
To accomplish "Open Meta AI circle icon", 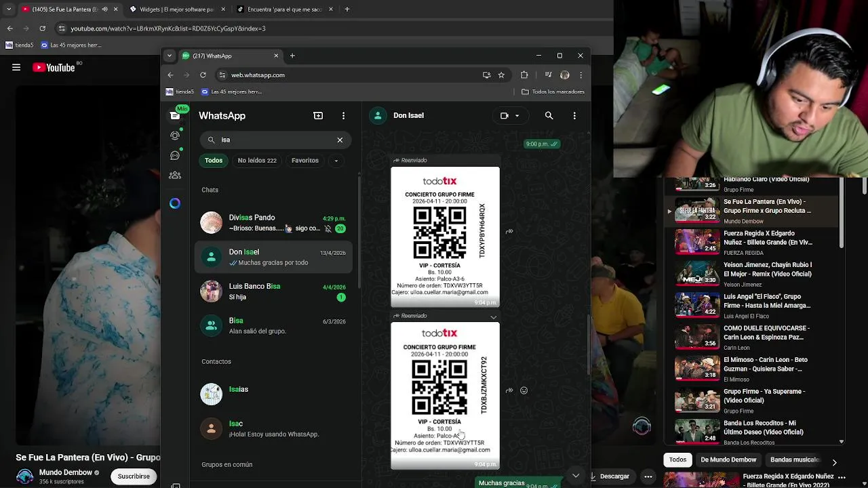I will pyautogui.click(x=175, y=203).
